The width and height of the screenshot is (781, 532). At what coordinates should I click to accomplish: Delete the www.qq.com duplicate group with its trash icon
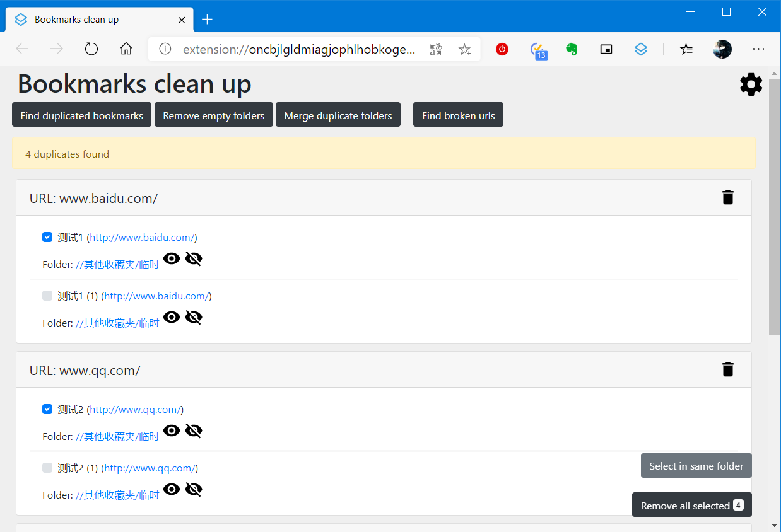(728, 369)
